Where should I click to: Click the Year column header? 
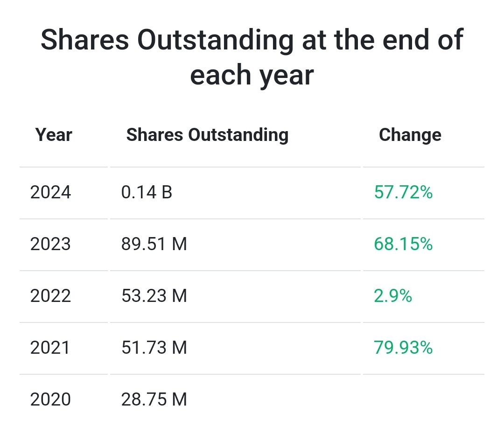54,135
